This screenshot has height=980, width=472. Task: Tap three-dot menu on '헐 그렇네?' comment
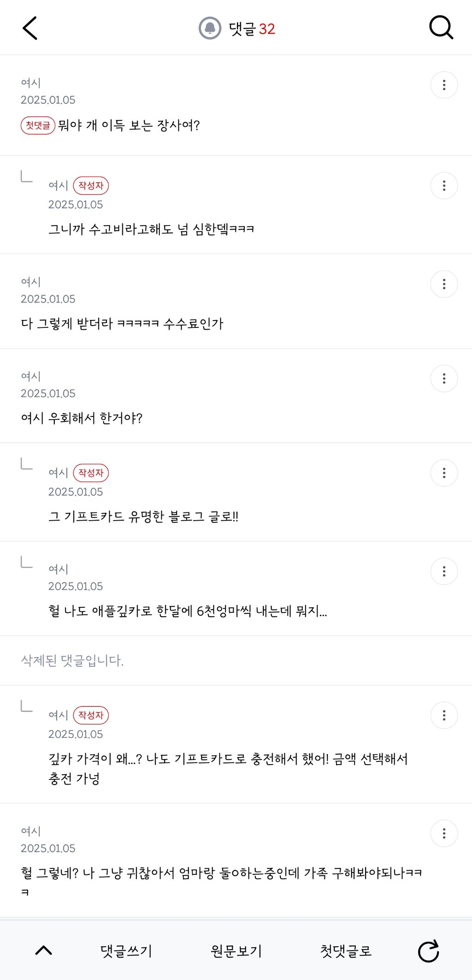444,833
